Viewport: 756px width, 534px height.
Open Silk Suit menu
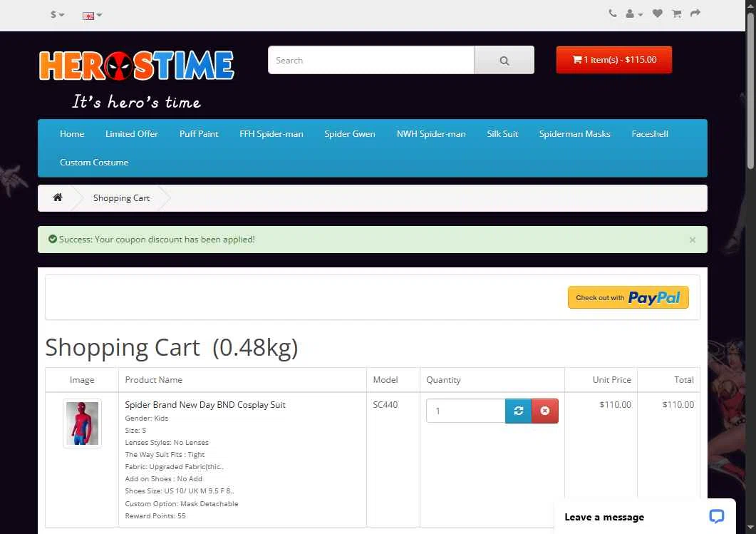[x=502, y=133]
